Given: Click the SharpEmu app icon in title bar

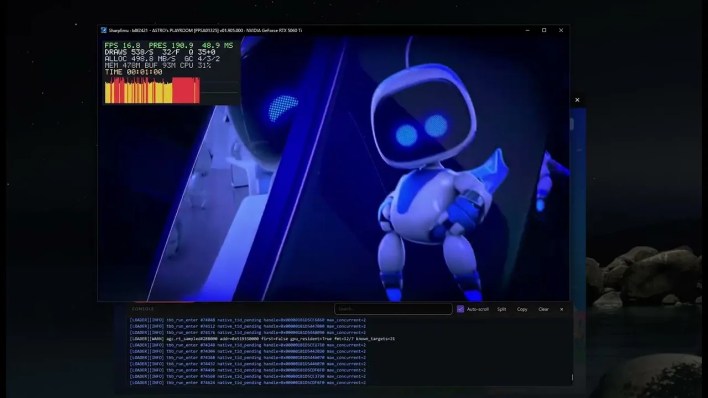Looking at the screenshot, I should pyautogui.click(x=104, y=30).
